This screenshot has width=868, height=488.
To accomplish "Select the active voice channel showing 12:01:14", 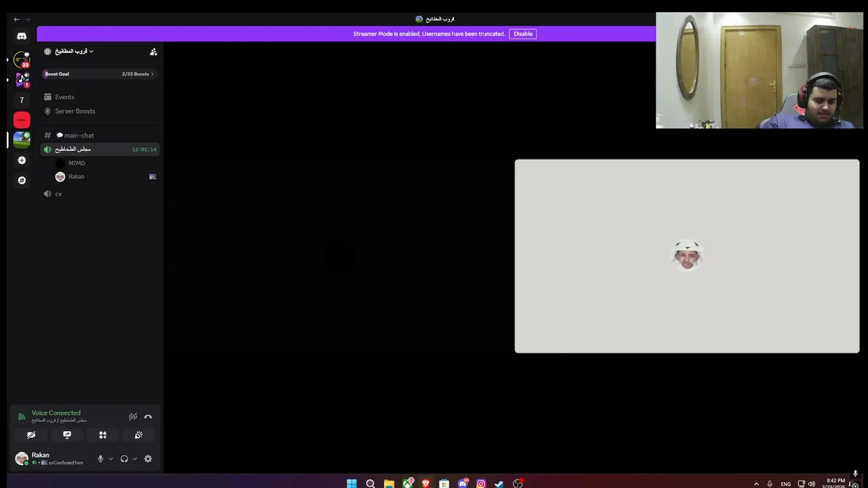I will [100, 149].
